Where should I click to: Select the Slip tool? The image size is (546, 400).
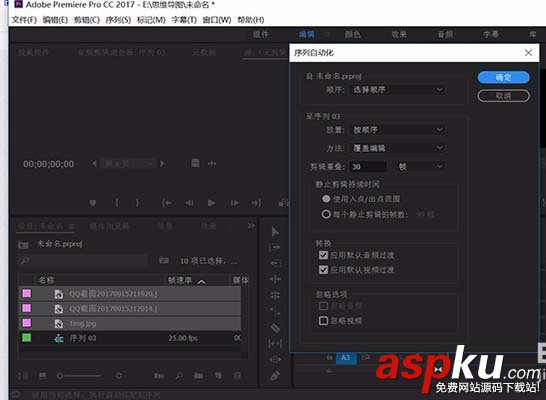coord(275,344)
